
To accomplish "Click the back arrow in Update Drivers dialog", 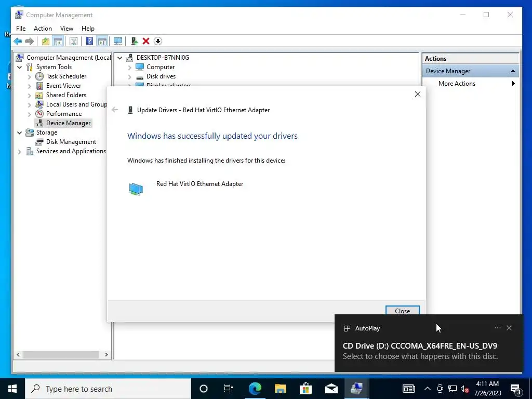I will 115,110.
